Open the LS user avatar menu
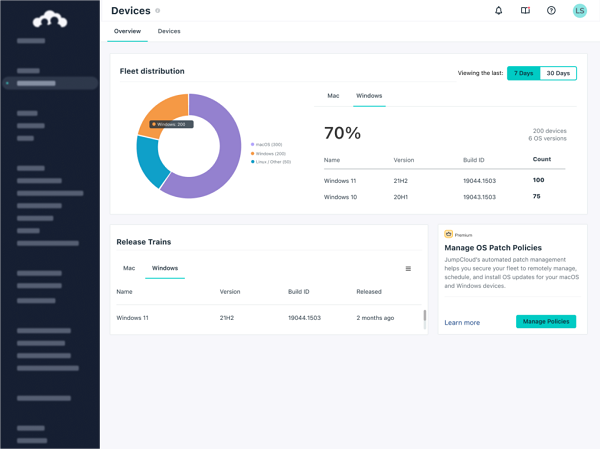This screenshot has height=449, width=600. (579, 11)
